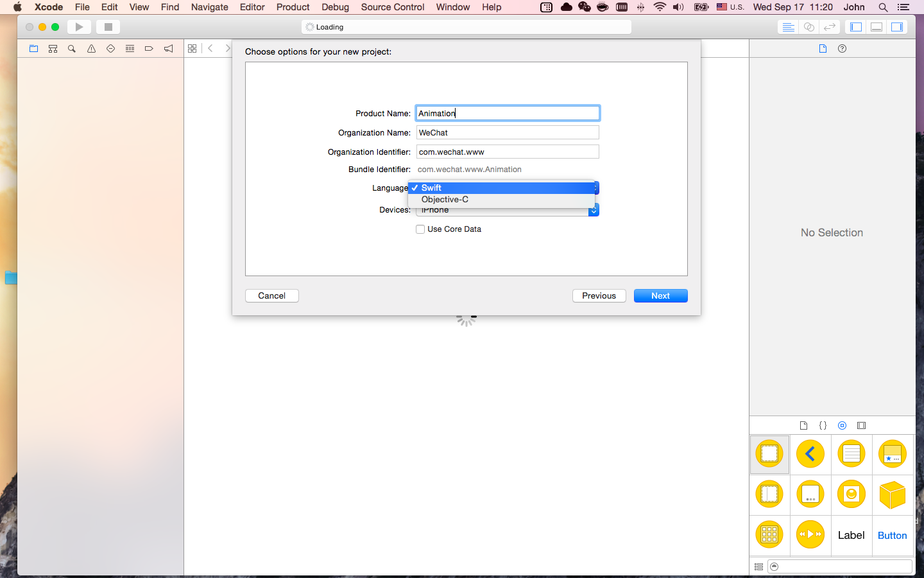The image size is (924, 578).
Task: Open the Product menu
Action: 293,7
